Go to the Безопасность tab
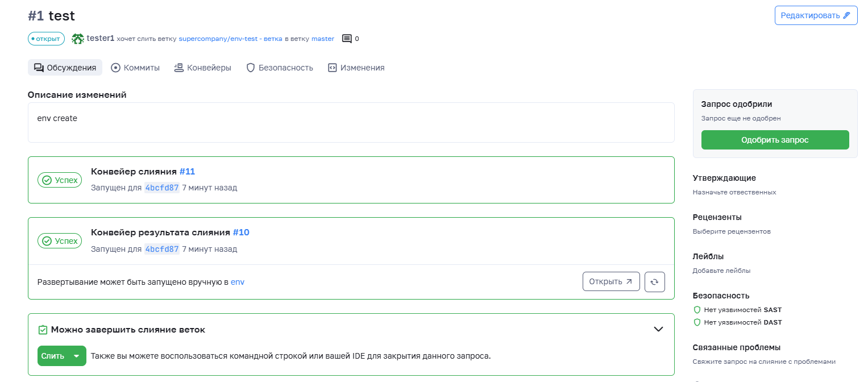The height and width of the screenshot is (382, 868). (x=280, y=68)
